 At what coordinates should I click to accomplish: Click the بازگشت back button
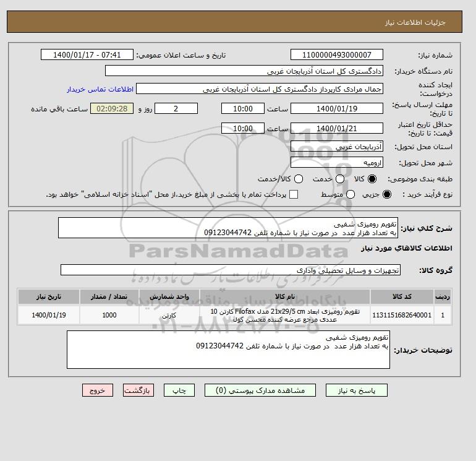[138, 390]
